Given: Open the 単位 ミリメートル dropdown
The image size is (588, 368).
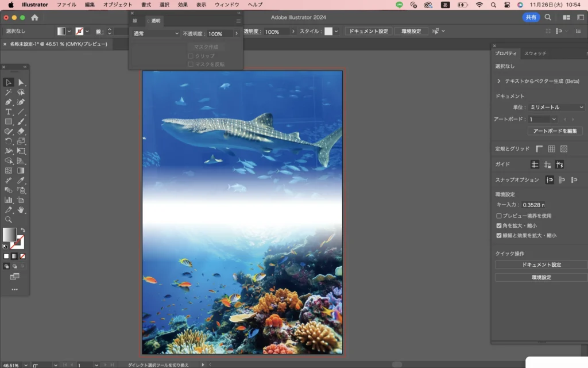Looking at the screenshot, I should 556,107.
